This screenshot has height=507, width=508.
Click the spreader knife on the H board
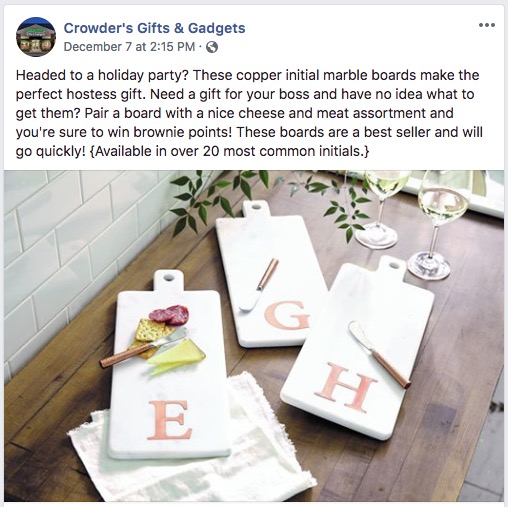[379, 355]
